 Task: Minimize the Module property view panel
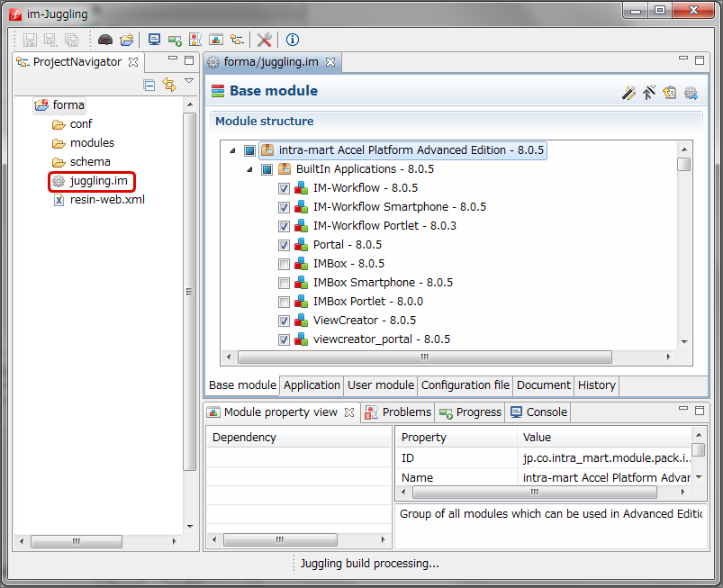click(683, 409)
